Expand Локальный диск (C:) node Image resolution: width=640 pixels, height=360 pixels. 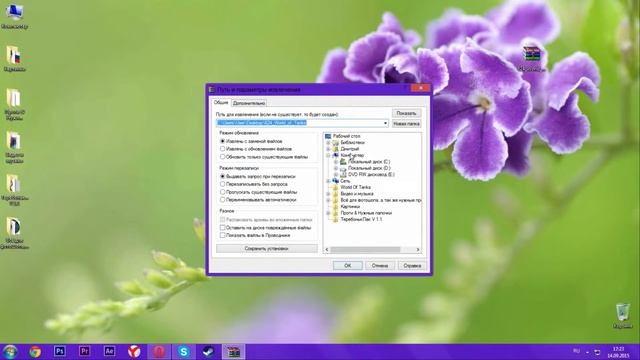(336, 162)
